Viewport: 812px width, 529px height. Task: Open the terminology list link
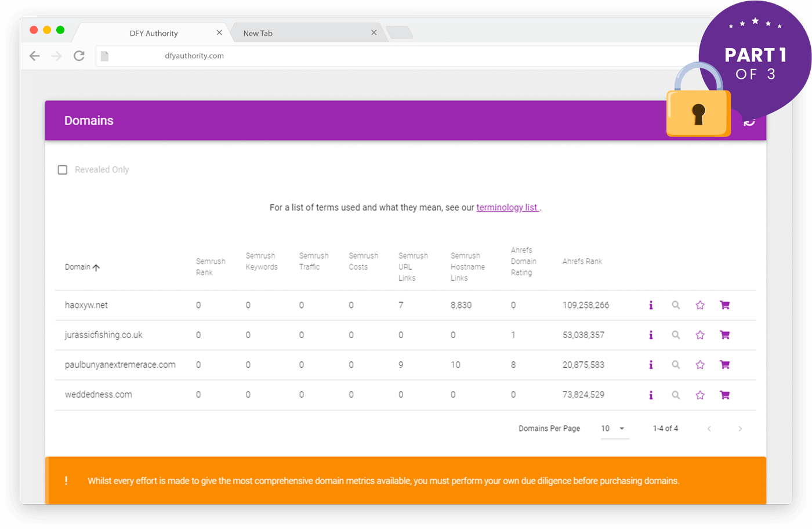[x=507, y=208]
